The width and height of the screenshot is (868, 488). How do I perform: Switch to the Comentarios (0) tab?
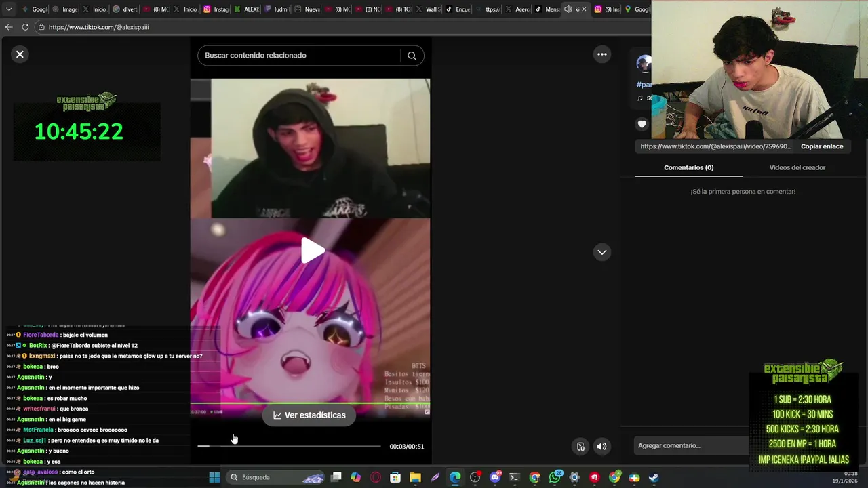pos(688,167)
